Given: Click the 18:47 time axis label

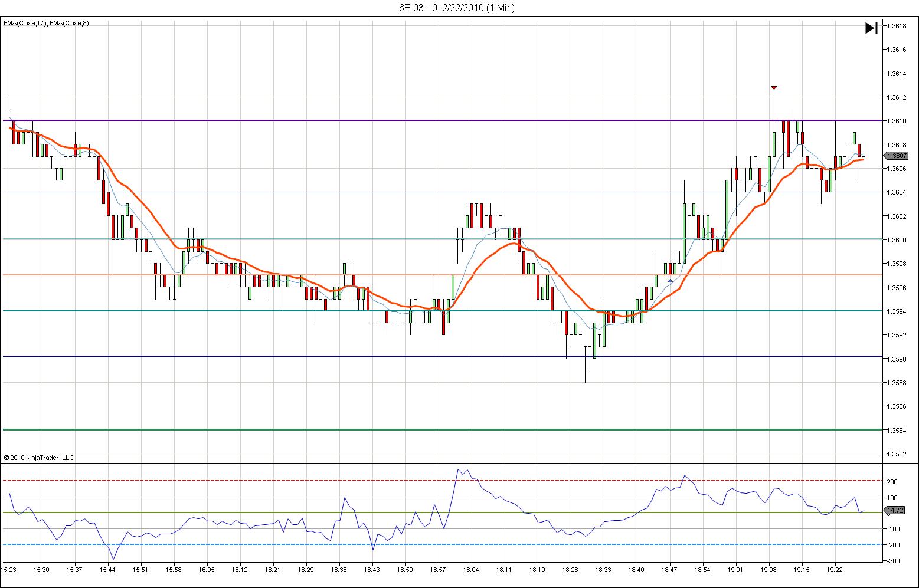Looking at the screenshot, I should pyautogui.click(x=669, y=570).
